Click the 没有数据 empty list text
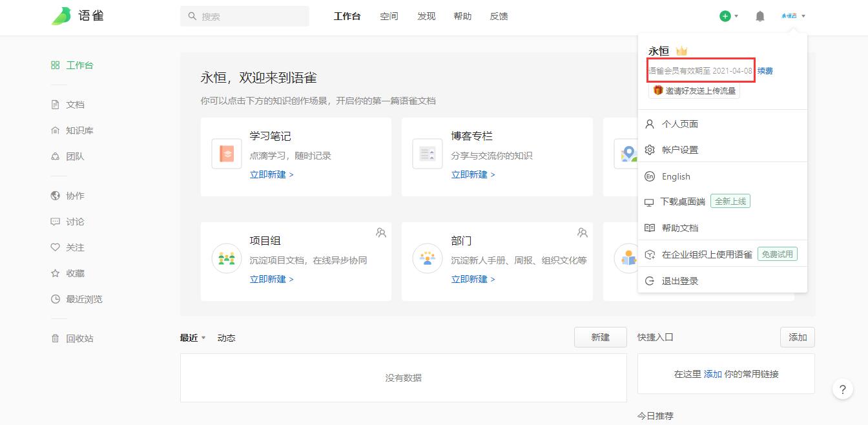This screenshot has height=425, width=868. coord(404,378)
